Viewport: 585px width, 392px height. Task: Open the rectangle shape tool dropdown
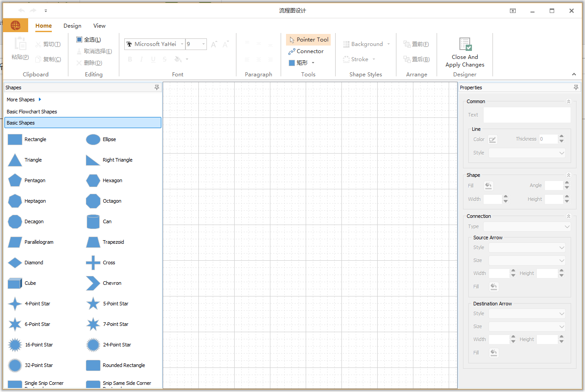(313, 63)
